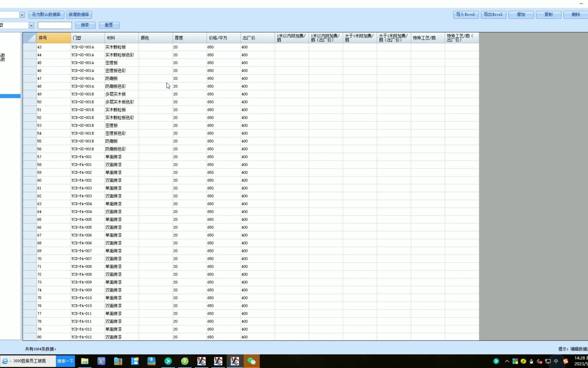Click the YCD-GS-001B cell in row 52
The image size is (588, 368).
(88, 118)
